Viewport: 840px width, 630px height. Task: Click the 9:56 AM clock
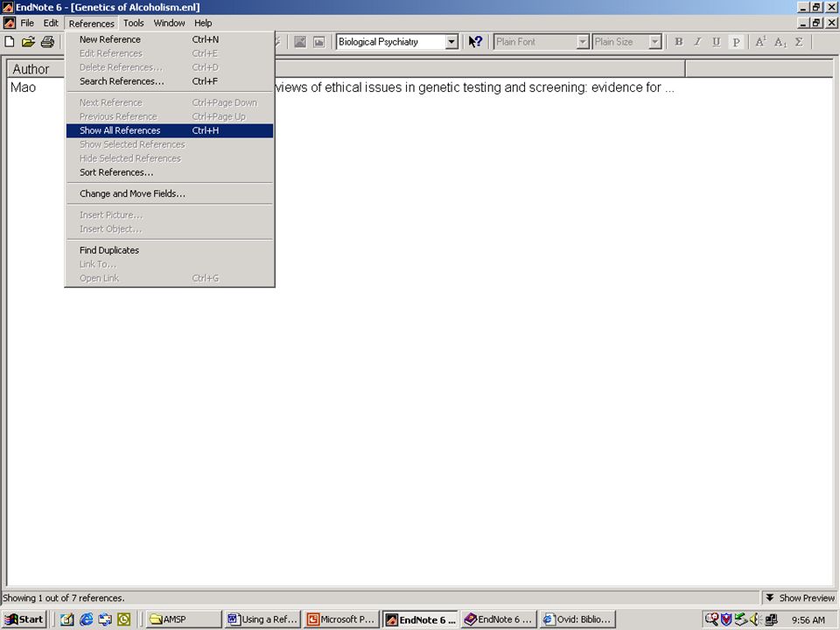[x=808, y=619]
